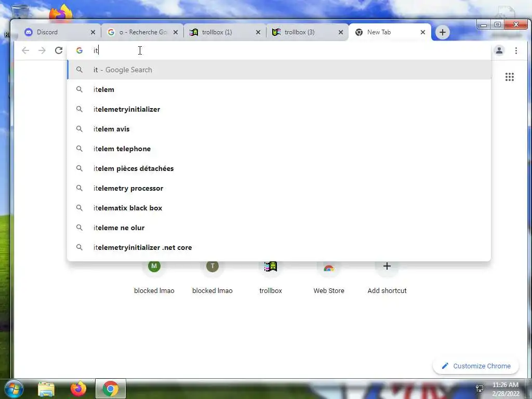Choose the "itelem" suggestion
The image size is (532, 399).
tap(279, 89)
